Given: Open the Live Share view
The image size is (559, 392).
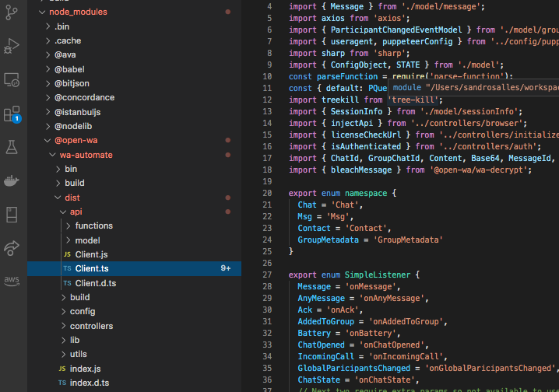Looking at the screenshot, I should pos(12,248).
